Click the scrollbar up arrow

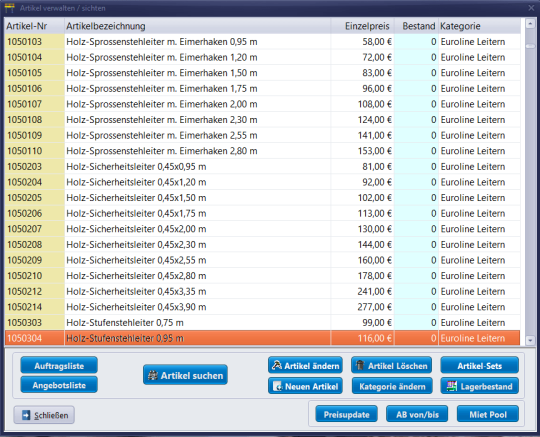click(530, 24)
